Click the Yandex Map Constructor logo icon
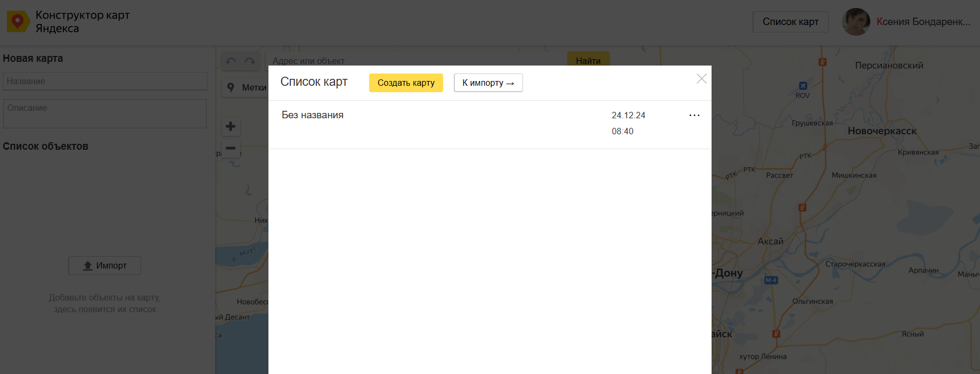 point(18,21)
